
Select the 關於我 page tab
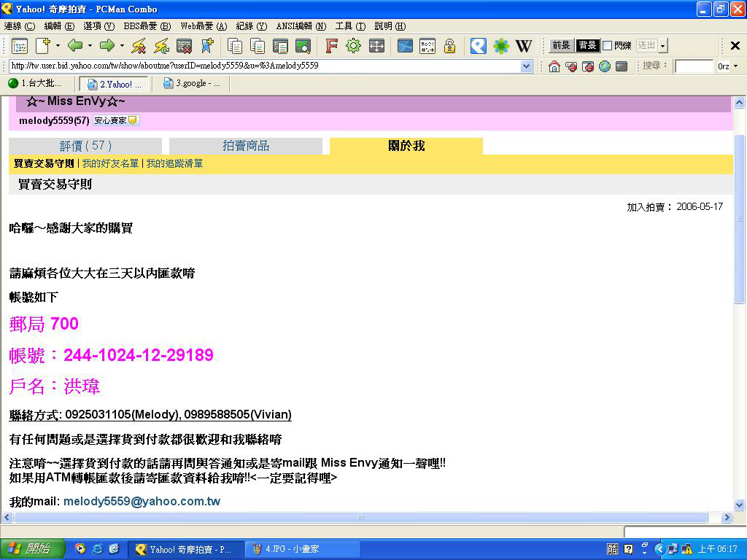coord(406,146)
